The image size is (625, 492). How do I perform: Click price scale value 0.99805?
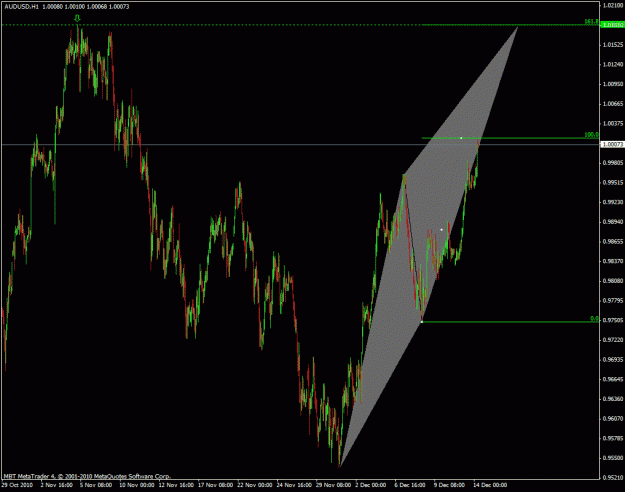coord(613,163)
